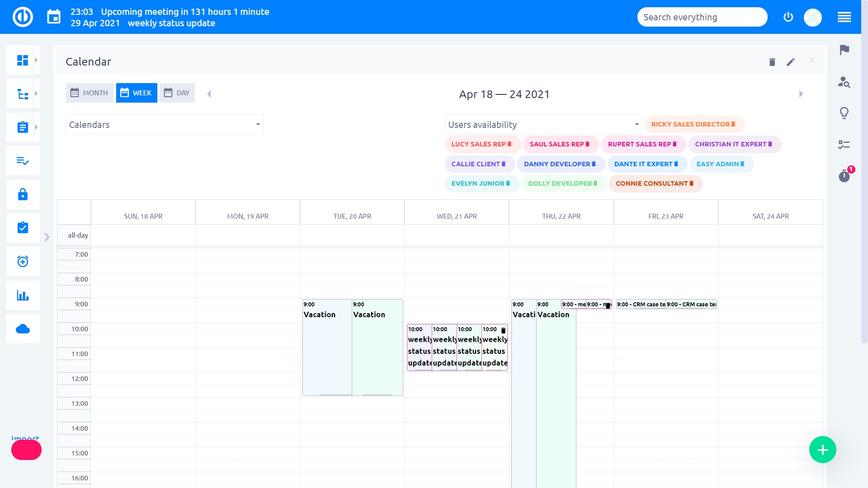The width and height of the screenshot is (868, 488).
Task: Open the Calendars dropdown
Action: [164, 124]
